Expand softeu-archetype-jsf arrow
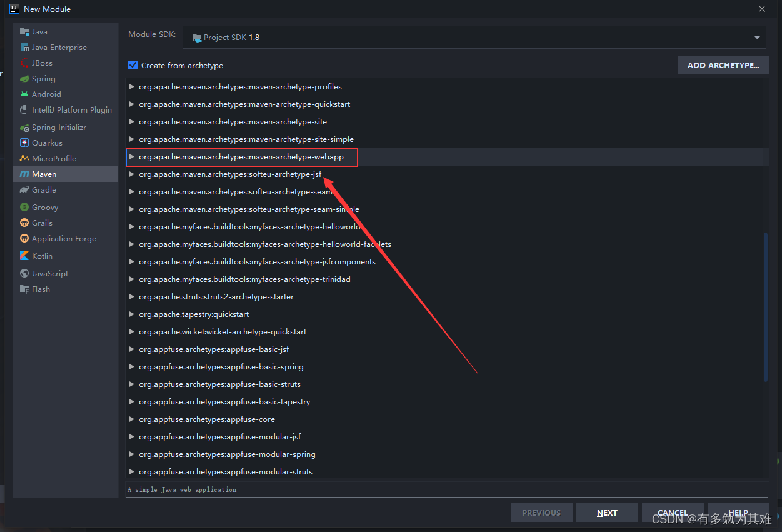Screen dimensions: 782x532 [131, 174]
